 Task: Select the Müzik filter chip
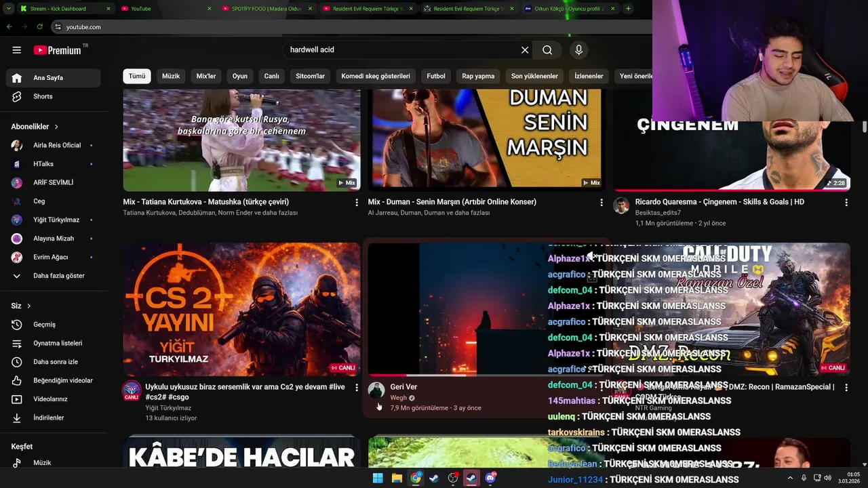click(x=171, y=76)
